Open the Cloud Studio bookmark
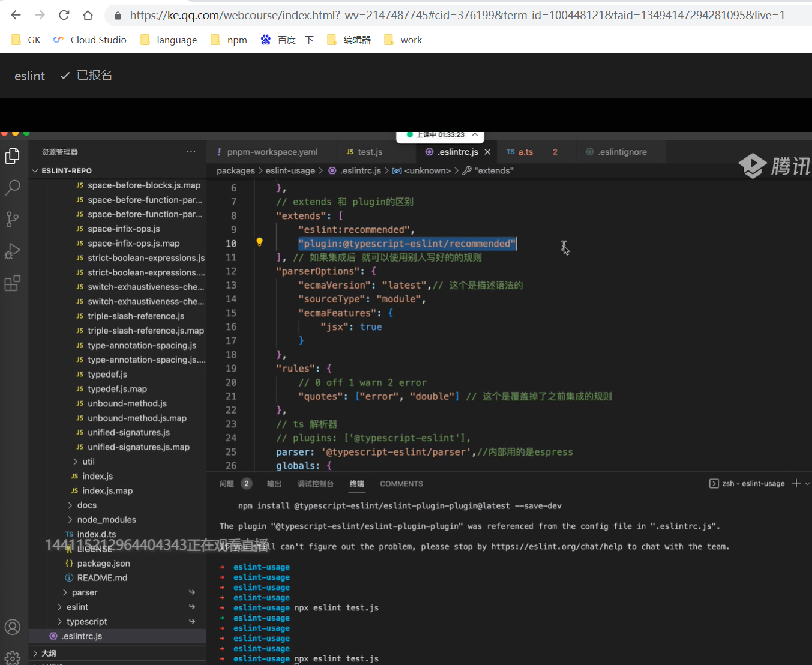Screen dimensions: 812x665 pyautogui.click(x=91, y=40)
